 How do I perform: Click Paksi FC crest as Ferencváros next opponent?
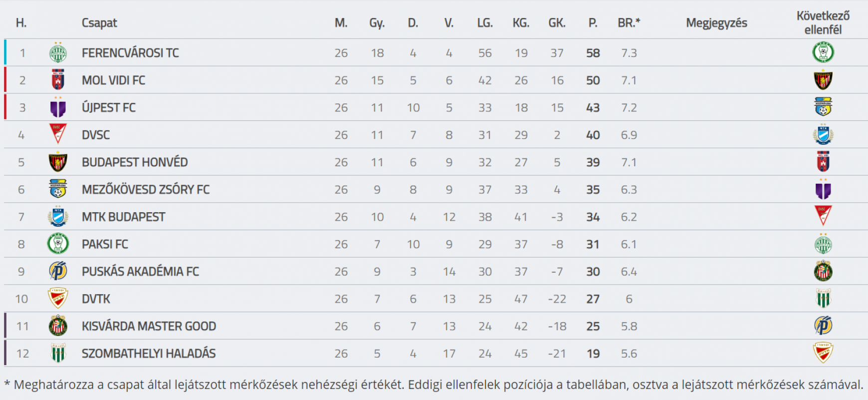(823, 52)
